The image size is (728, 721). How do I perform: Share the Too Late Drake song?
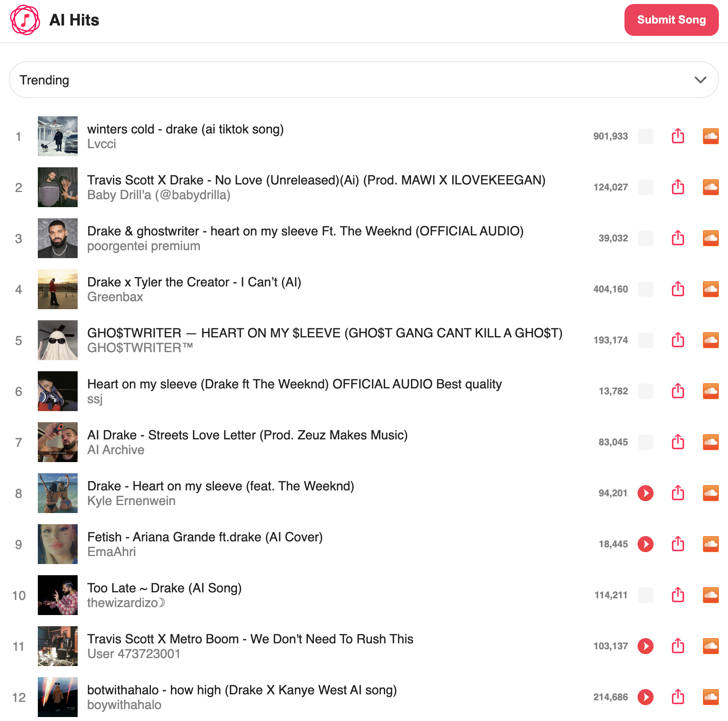(678, 595)
